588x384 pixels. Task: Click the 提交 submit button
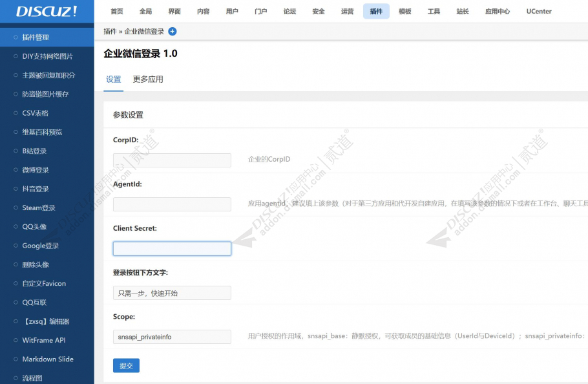(127, 366)
